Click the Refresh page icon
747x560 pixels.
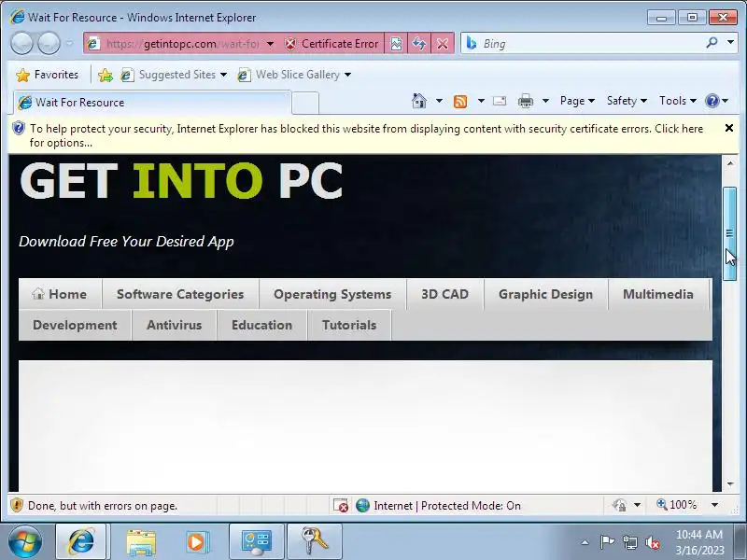419,44
